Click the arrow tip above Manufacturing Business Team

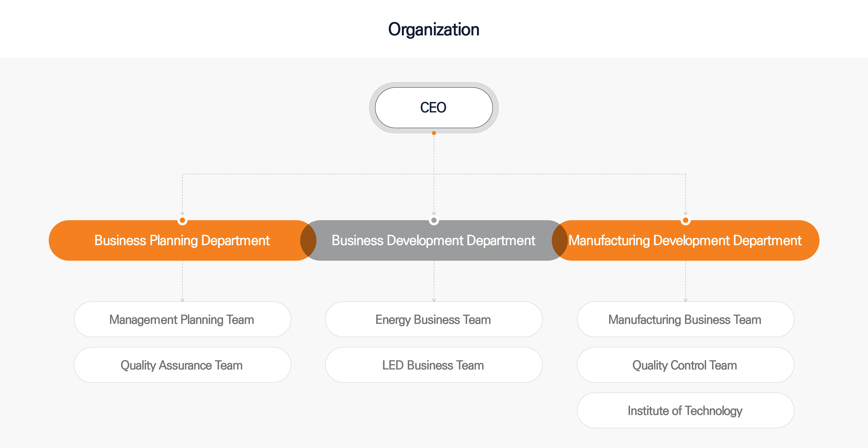[x=685, y=300]
